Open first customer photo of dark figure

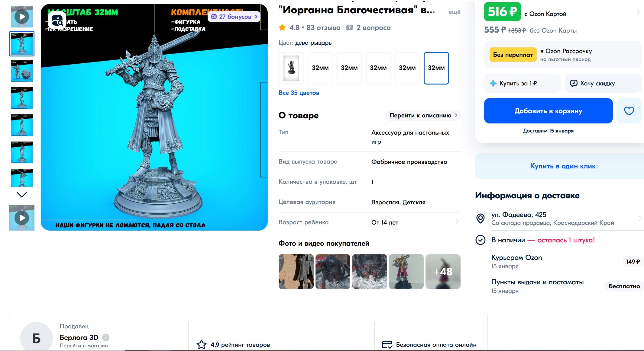[x=296, y=272]
